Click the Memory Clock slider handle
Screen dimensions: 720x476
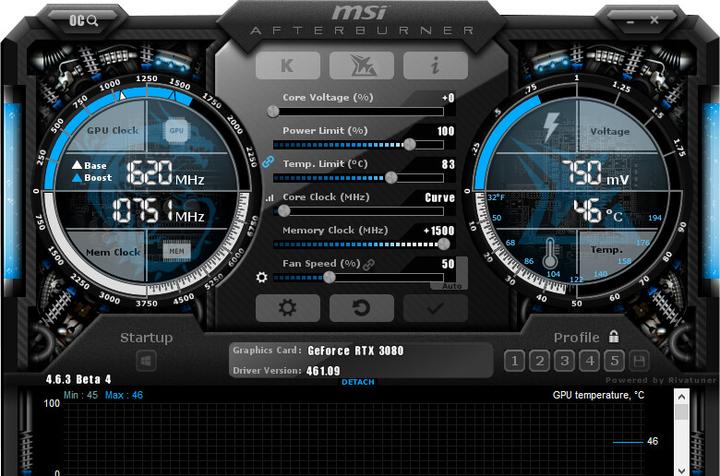(x=444, y=244)
